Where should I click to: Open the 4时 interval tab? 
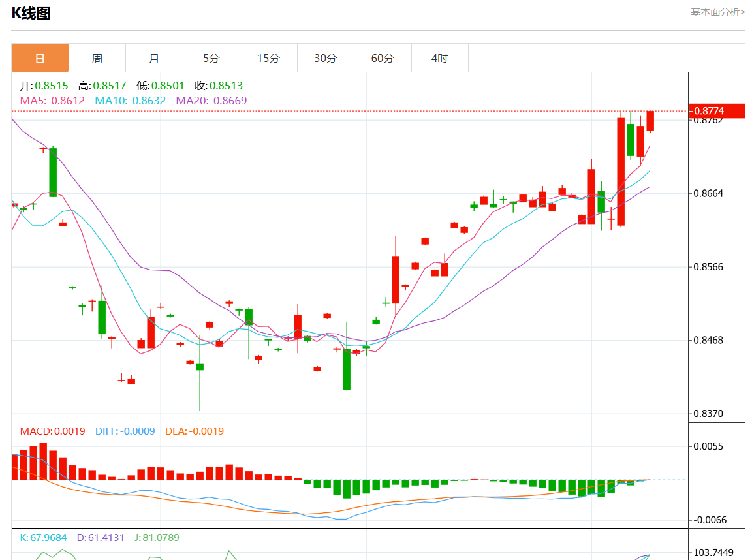(440, 58)
